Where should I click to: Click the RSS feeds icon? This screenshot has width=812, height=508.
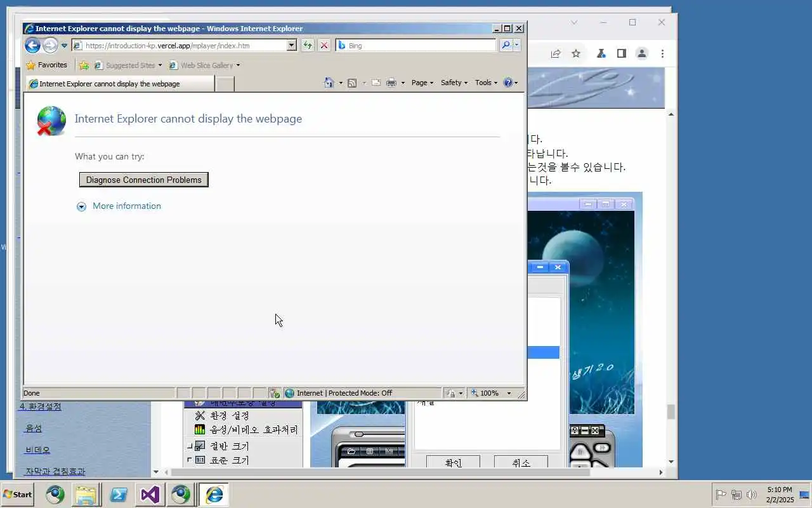[x=352, y=83]
